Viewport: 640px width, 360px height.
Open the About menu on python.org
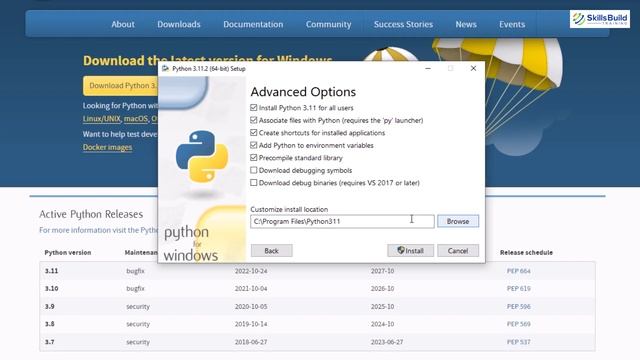pyautogui.click(x=123, y=24)
